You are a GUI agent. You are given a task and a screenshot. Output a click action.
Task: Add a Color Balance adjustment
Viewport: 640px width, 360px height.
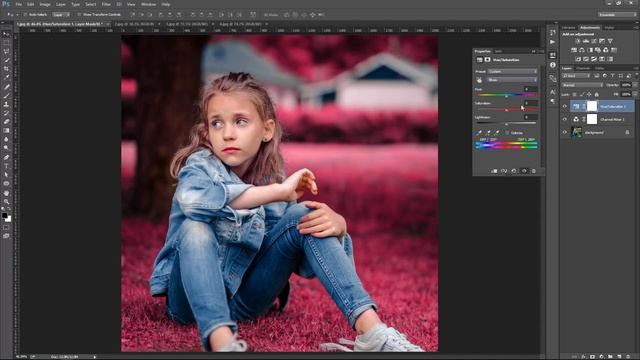582,50
